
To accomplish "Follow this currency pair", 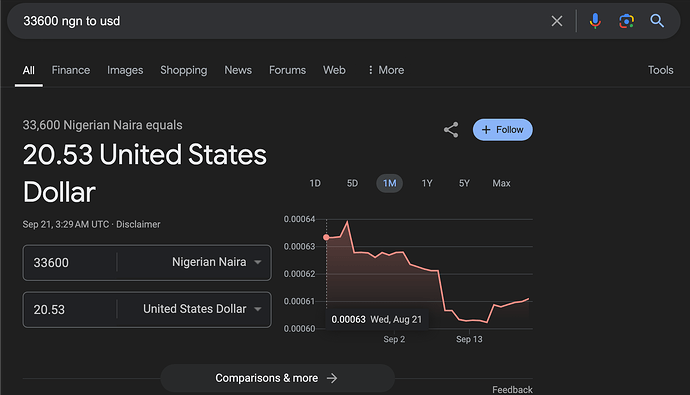I will pyautogui.click(x=503, y=130).
